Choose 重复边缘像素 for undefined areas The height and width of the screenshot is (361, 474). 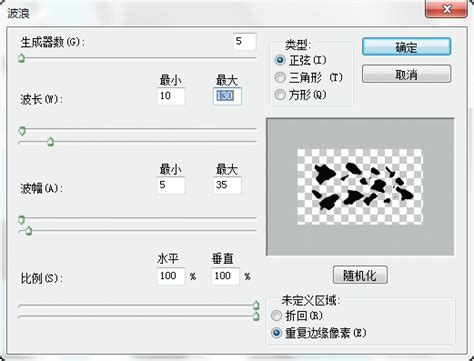coord(276,333)
